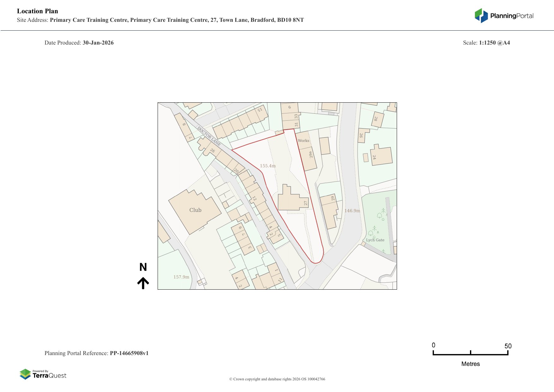Click the Metres scale label
This screenshot has width=554, height=392.
470,364
